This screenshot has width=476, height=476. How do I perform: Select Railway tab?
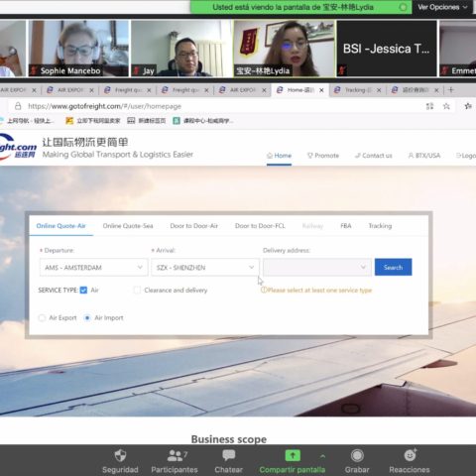(x=312, y=226)
